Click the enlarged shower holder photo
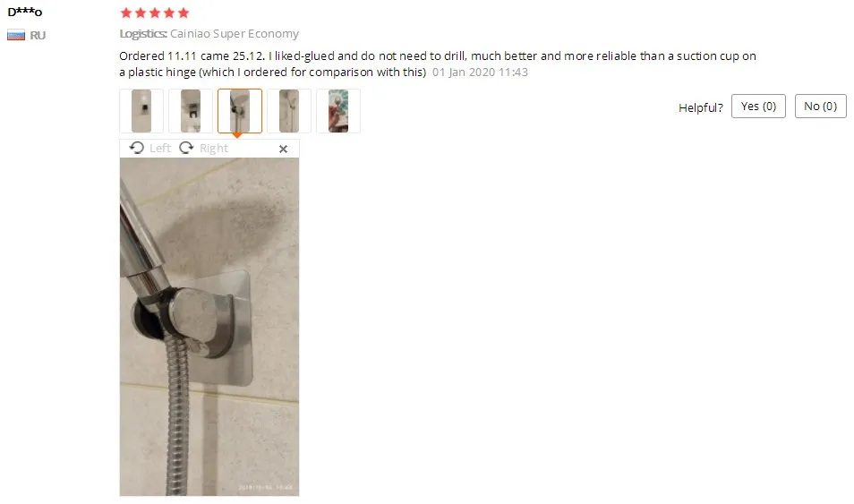This screenshot has height=504, width=854. click(209, 327)
